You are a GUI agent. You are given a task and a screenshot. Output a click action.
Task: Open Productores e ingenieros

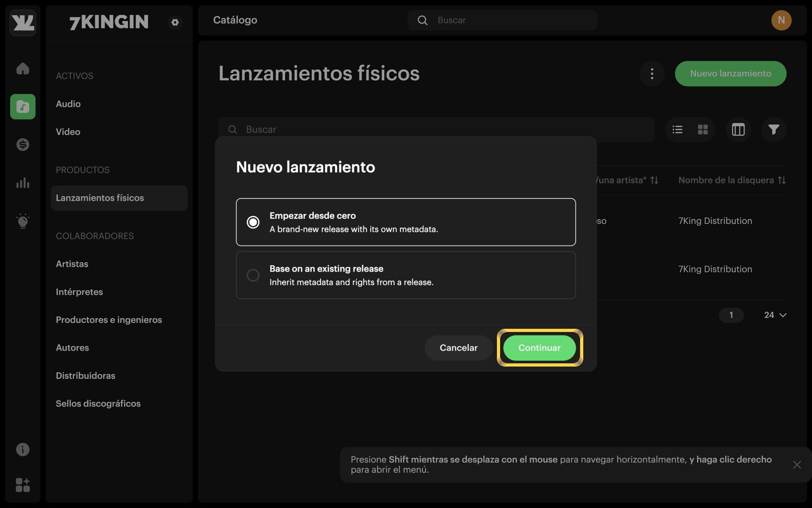click(109, 320)
